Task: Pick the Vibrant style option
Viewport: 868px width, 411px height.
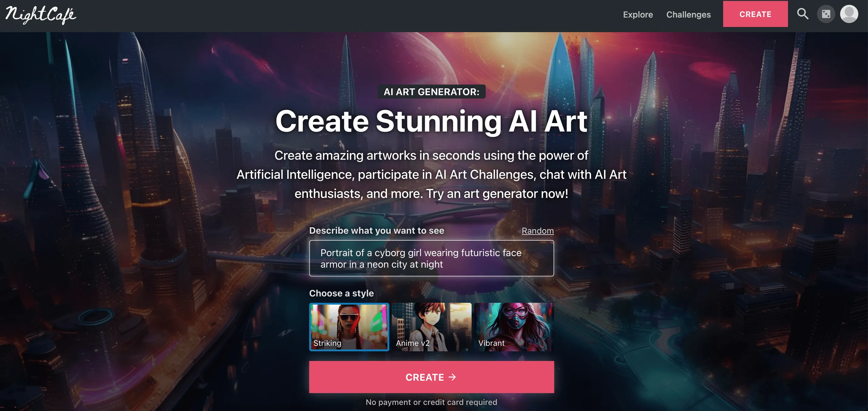Action: pyautogui.click(x=514, y=327)
